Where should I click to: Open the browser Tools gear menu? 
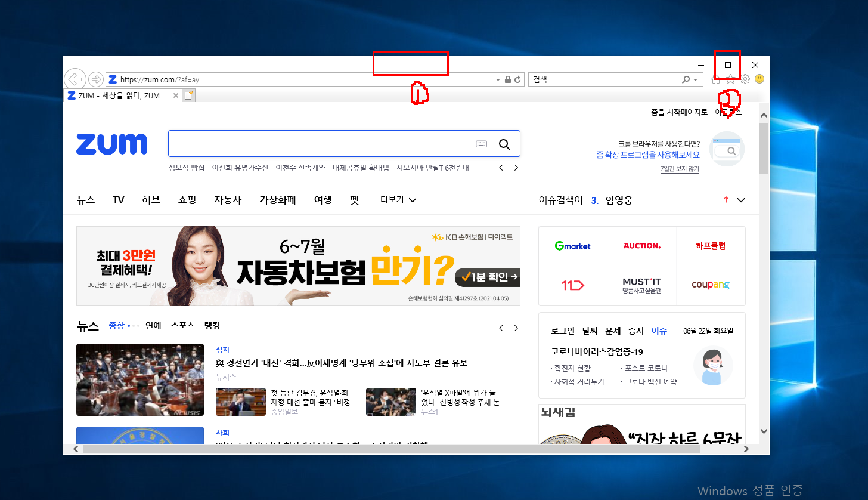click(745, 79)
